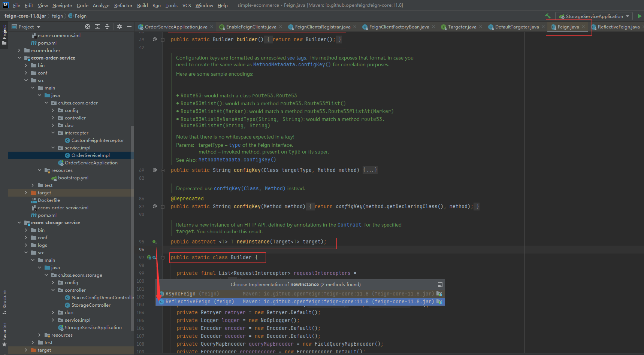Run StorageServiceApplication with green play icon
The height and width of the screenshot is (355, 644).
click(x=640, y=16)
